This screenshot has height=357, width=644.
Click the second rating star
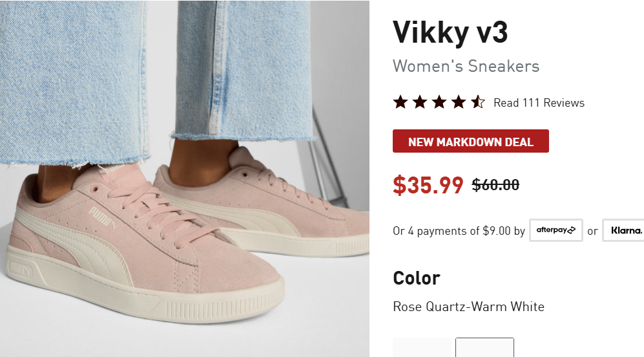point(420,102)
